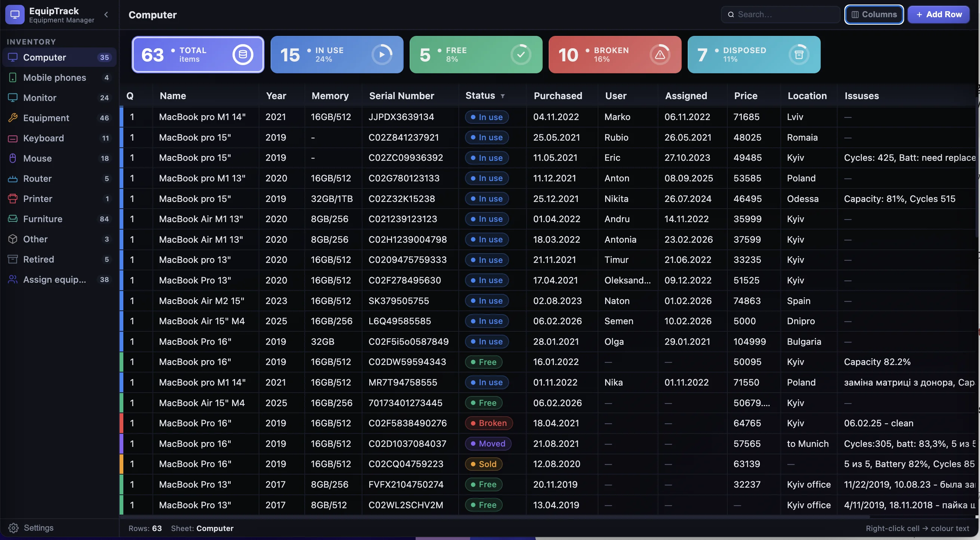Click the Mobile phones icon in sidebar
The width and height of the screenshot is (980, 540).
tap(13, 78)
